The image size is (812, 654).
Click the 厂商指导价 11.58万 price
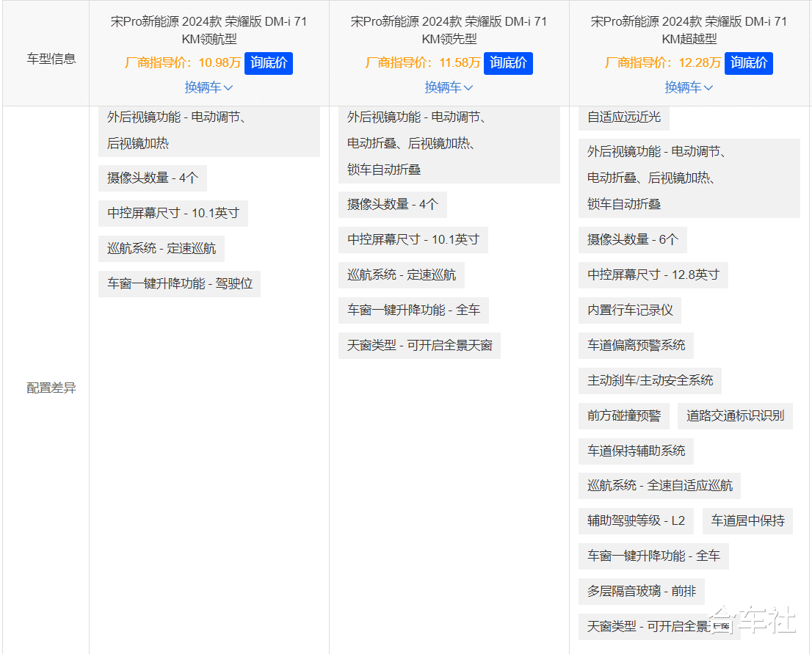[423, 63]
